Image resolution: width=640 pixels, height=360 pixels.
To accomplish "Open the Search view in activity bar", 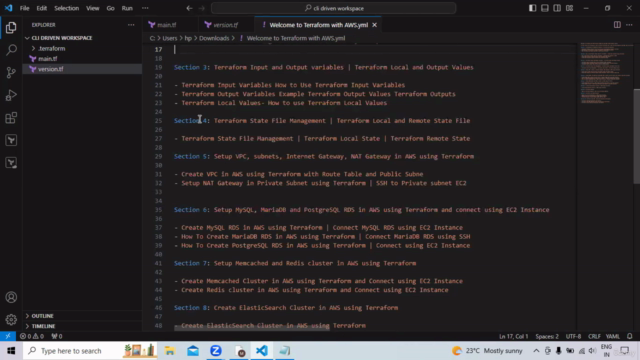I will [11, 50].
